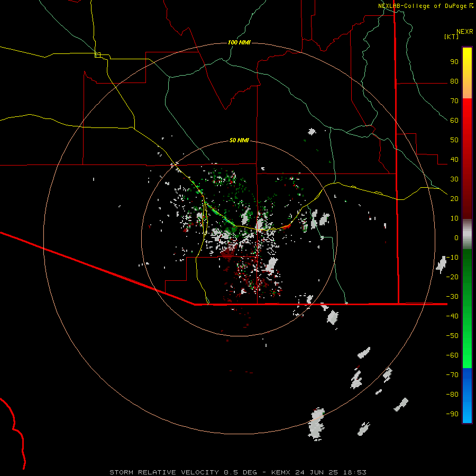This screenshot has height=476, width=476.
Task: Click the -90 knot value on the scale
Action: click(x=452, y=414)
